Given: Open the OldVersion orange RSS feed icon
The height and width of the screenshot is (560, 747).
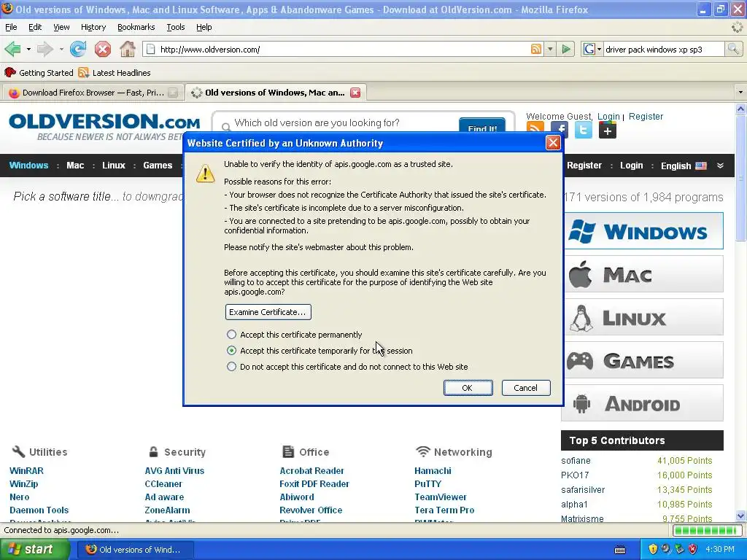Looking at the screenshot, I should coord(535,130).
